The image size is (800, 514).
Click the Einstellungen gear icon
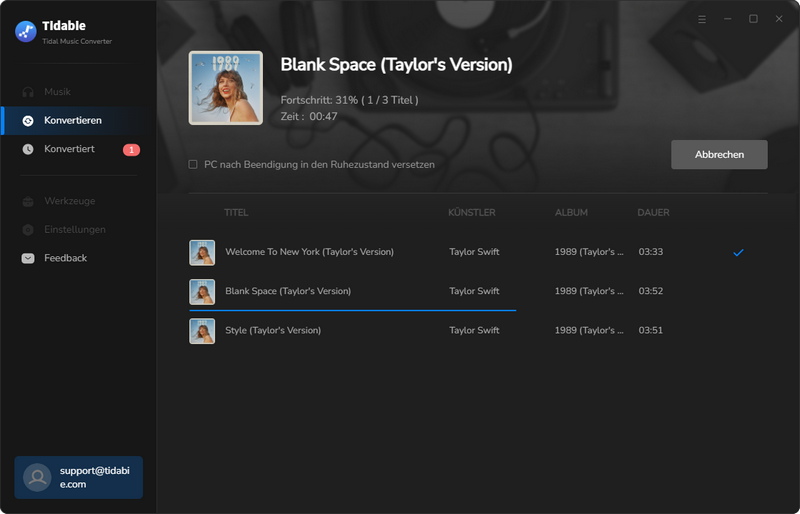(x=28, y=230)
